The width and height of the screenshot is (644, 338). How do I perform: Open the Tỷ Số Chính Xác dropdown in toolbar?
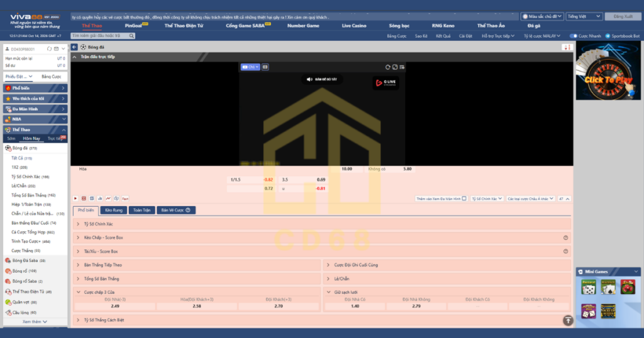tap(487, 199)
